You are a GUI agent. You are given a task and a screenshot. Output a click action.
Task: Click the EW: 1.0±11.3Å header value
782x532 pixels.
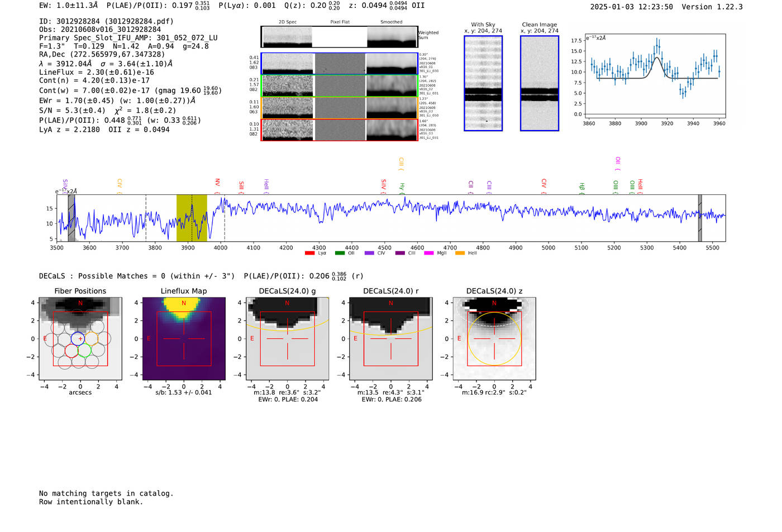point(68,5)
